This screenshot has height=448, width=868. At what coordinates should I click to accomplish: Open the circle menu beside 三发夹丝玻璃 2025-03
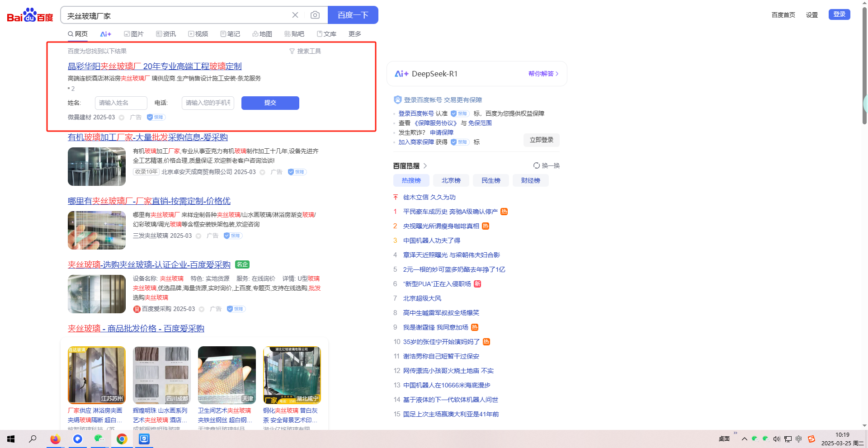click(x=198, y=236)
